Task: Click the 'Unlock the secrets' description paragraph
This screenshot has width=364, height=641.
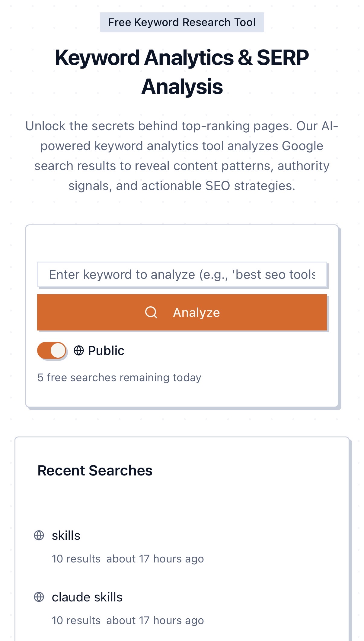Action: point(182,156)
